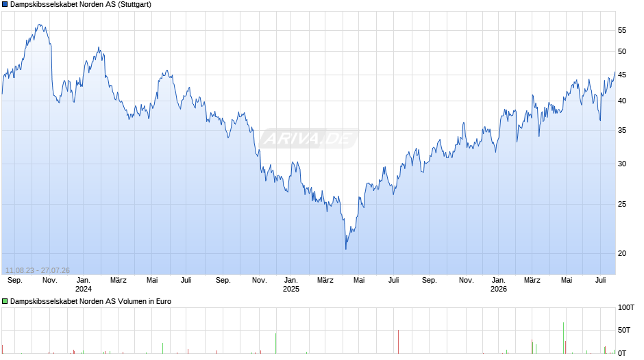The width and height of the screenshot is (644, 360).
Task: Click the volume axis label 50T
Action: (624, 331)
